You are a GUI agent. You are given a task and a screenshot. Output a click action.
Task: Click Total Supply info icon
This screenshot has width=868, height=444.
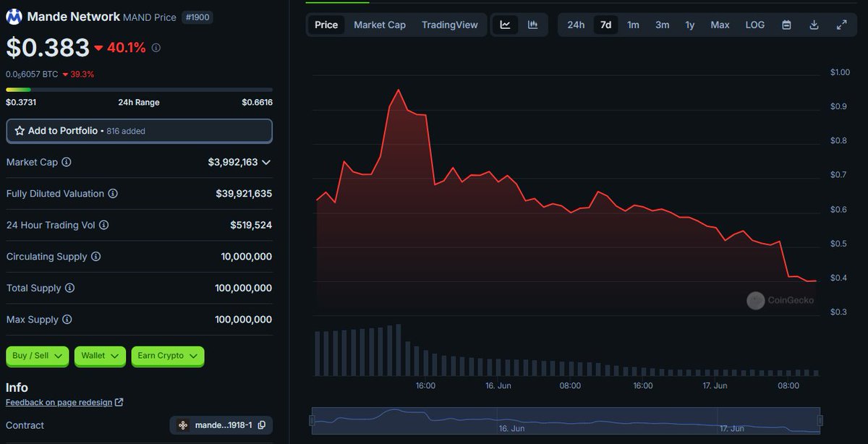click(x=69, y=288)
